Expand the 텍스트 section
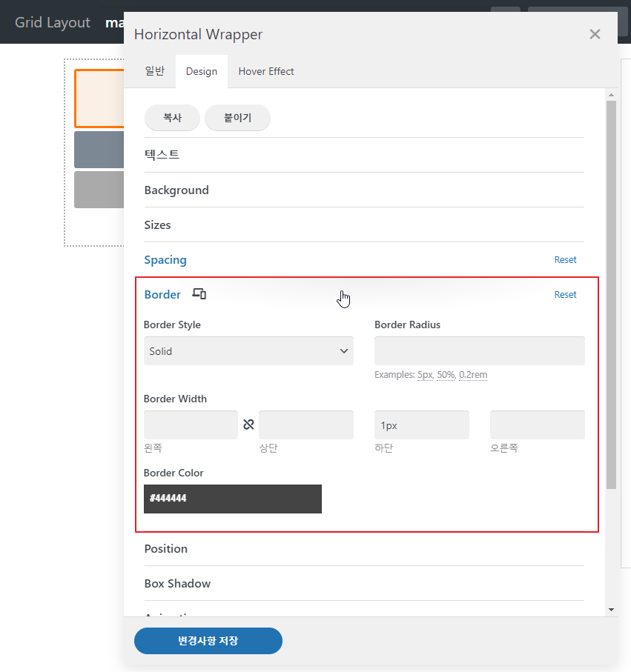Image resolution: width=631 pixels, height=672 pixels. (x=364, y=155)
